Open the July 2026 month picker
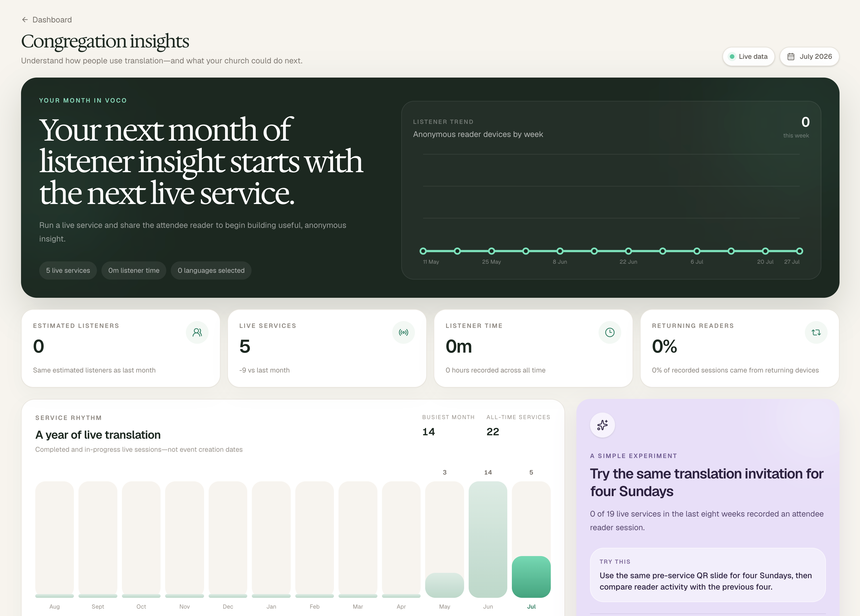 (x=809, y=57)
